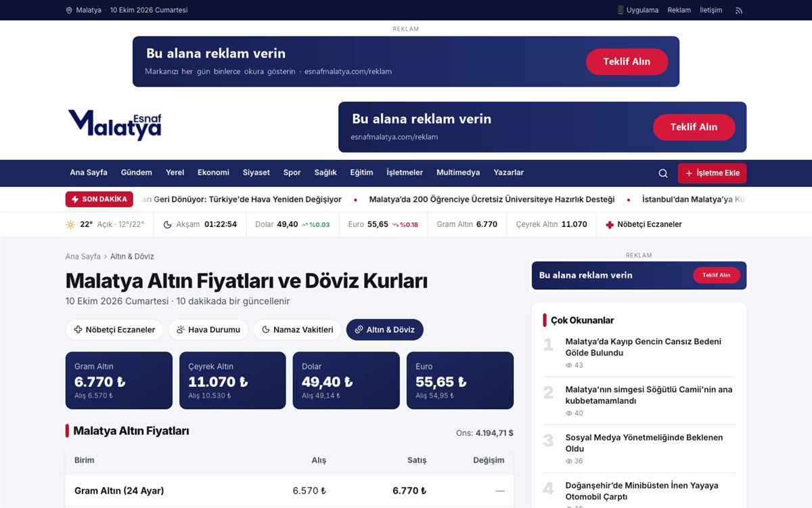Open ticker headline about 200 Öğrenciye hazırlık desteği
This screenshot has width=812, height=508.
[x=492, y=200]
